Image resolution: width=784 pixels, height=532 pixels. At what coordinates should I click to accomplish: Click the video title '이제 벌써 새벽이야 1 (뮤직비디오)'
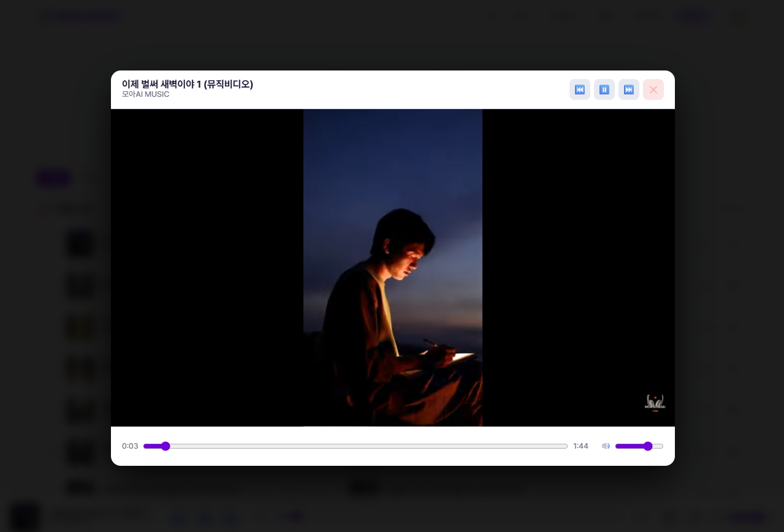click(187, 84)
